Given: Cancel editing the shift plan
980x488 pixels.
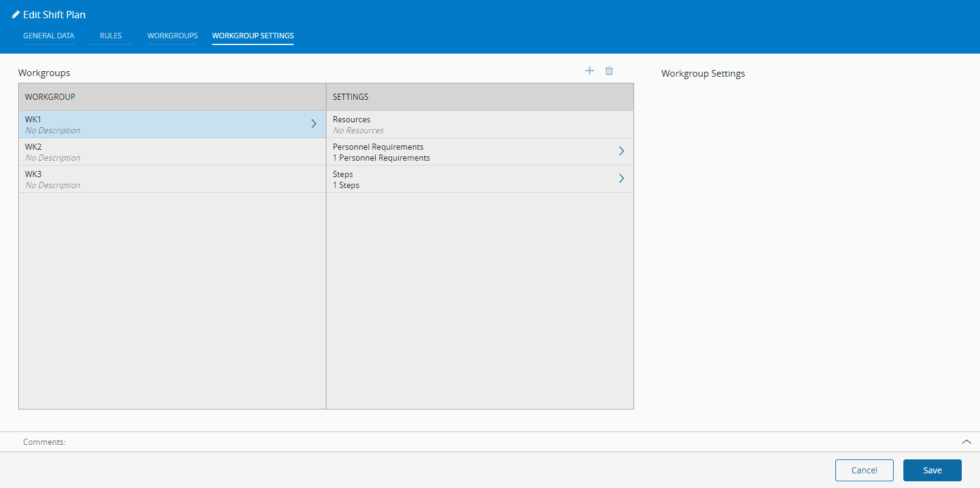Looking at the screenshot, I should pos(864,470).
